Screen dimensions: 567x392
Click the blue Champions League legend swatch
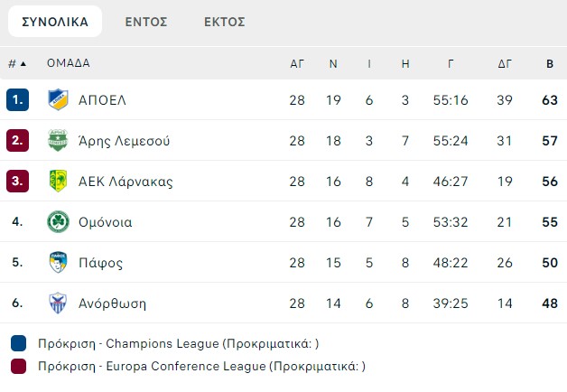coord(18,343)
